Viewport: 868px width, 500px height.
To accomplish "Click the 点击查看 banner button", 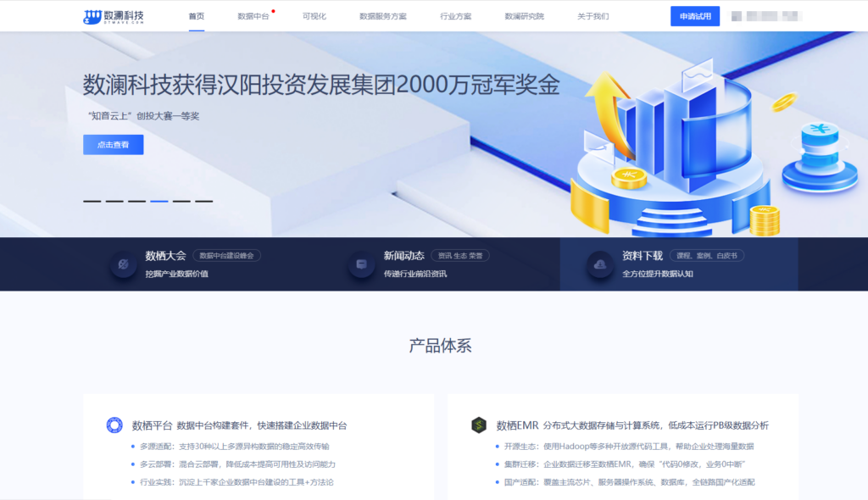I will point(114,144).
